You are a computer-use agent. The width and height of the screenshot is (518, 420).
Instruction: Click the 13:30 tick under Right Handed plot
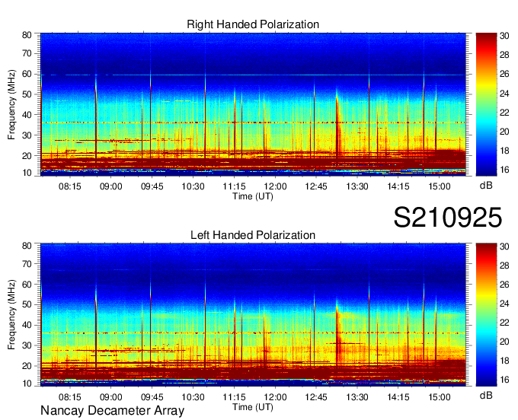(x=357, y=186)
